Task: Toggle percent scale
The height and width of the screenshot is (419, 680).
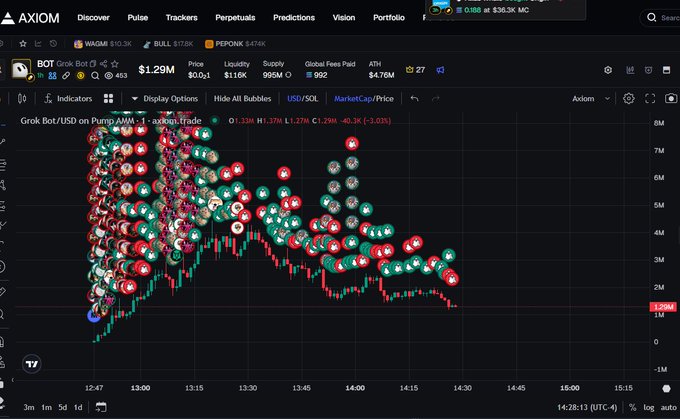Action: [632, 407]
